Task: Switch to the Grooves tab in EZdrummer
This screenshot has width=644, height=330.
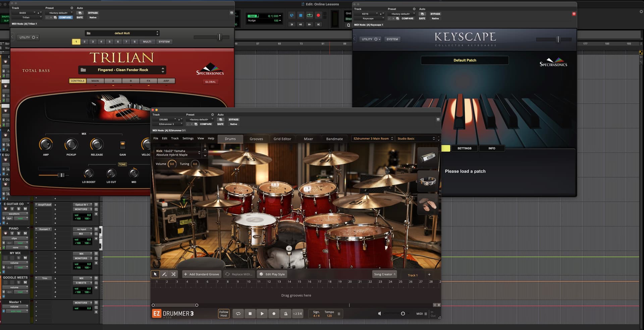Action: point(256,139)
